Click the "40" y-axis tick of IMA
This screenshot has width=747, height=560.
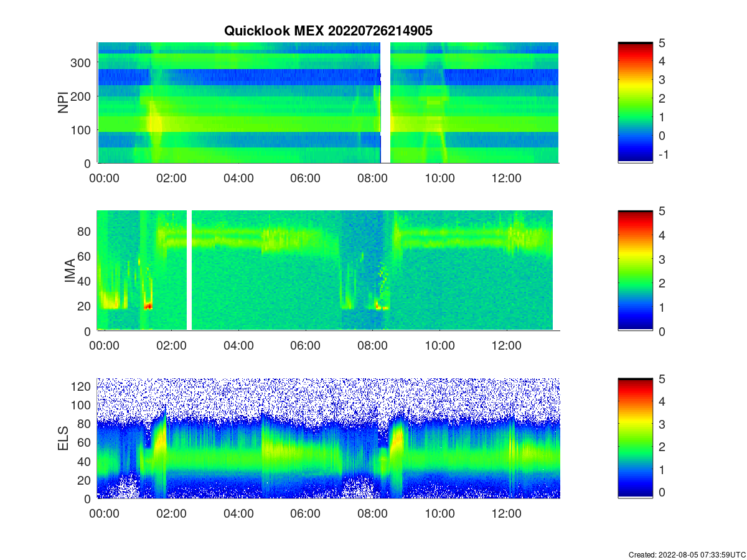[85, 281]
